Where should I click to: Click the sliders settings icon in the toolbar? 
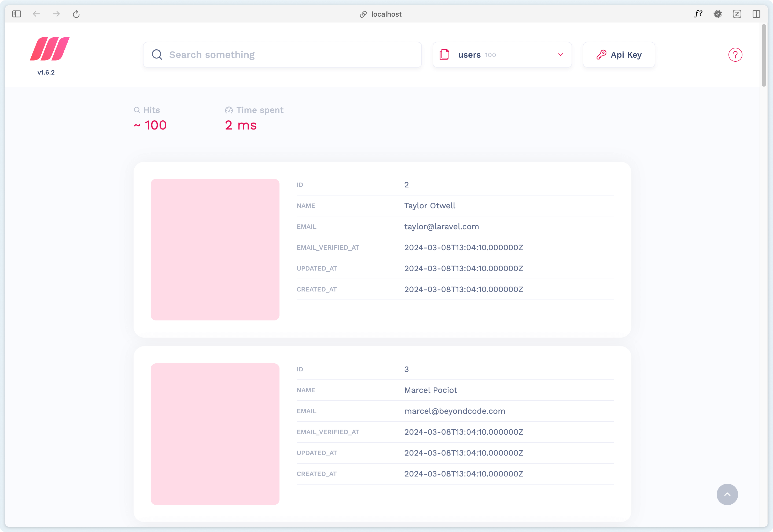tap(737, 14)
